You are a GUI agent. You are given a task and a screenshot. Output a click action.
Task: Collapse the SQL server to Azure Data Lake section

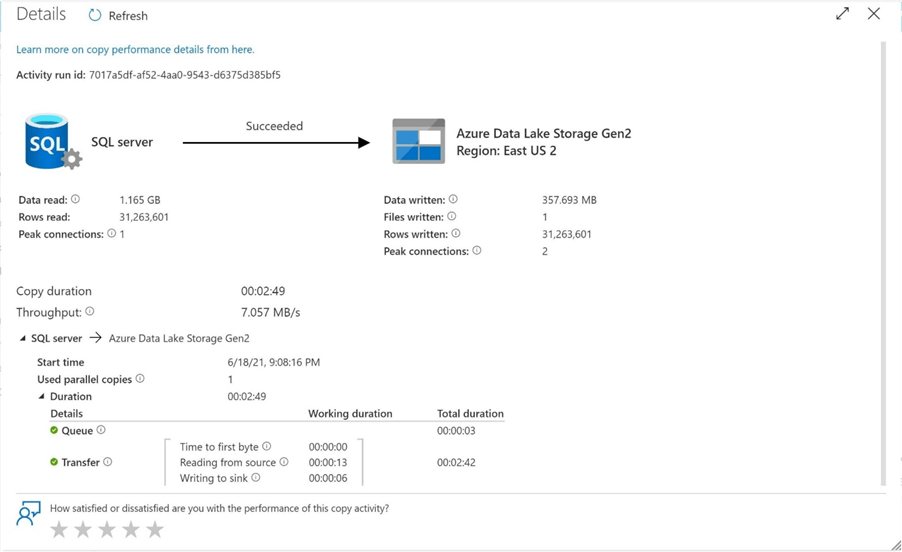(22, 338)
